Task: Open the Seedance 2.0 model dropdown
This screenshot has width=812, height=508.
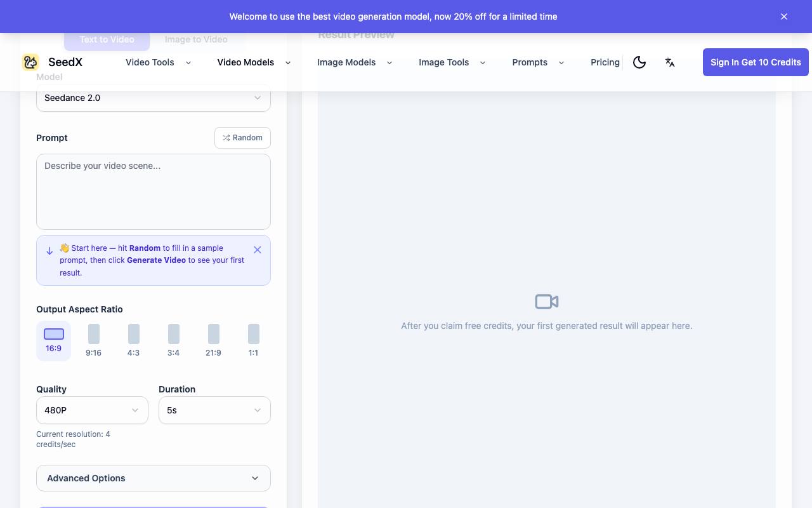Action: 154,98
